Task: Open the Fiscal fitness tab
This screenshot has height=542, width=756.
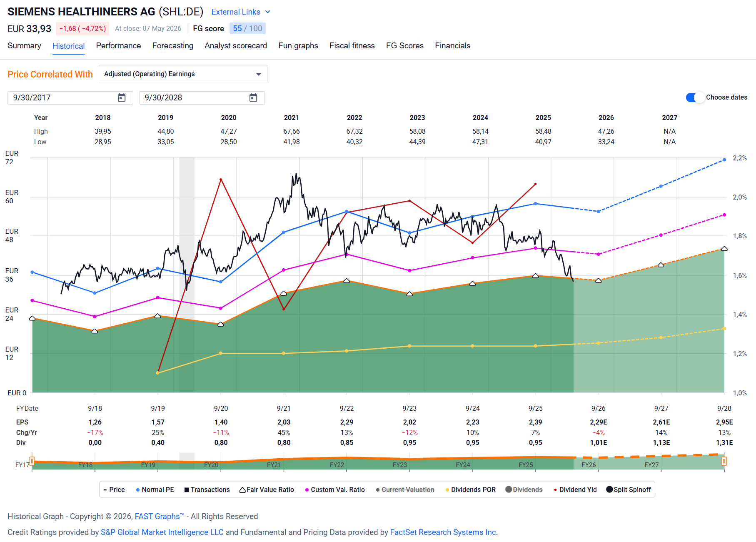Action: point(352,45)
